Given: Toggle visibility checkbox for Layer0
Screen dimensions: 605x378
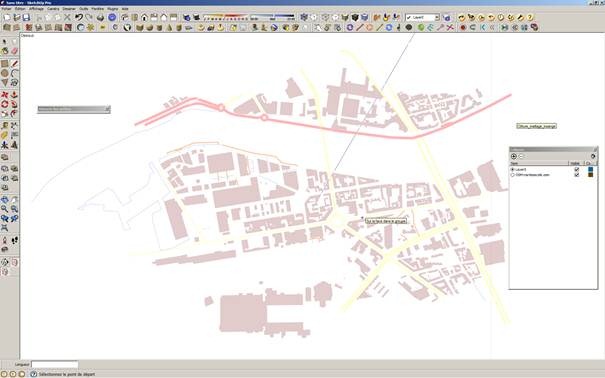Looking at the screenshot, I should point(577,169).
